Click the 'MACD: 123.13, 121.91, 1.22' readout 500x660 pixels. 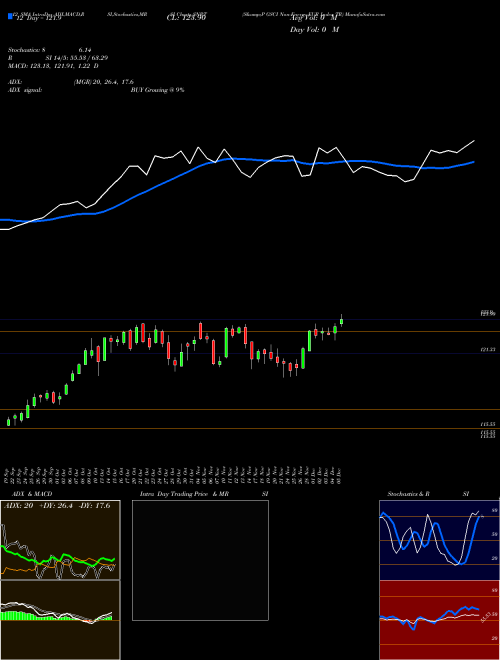[53, 66]
